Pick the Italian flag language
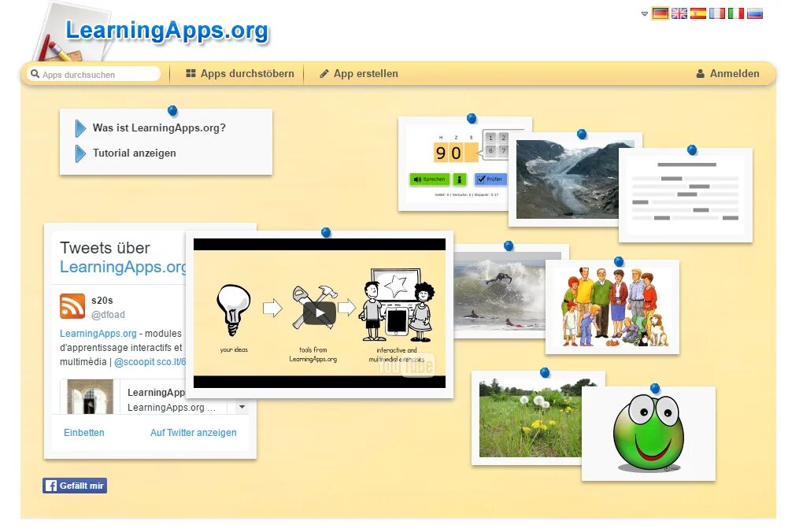This screenshot has width=788, height=532. [736, 13]
